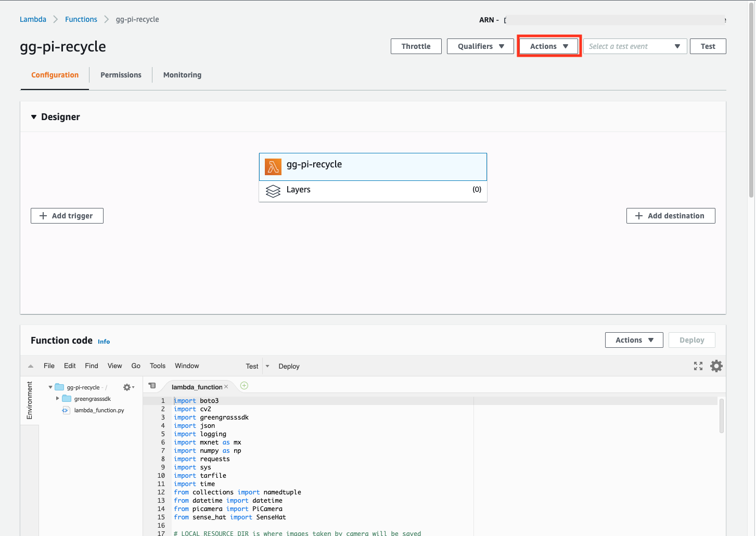Image resolution: width=756 pixels, height=536 pixels.
Task: Collapse the Designer section
Action: [x=34, y=117]
